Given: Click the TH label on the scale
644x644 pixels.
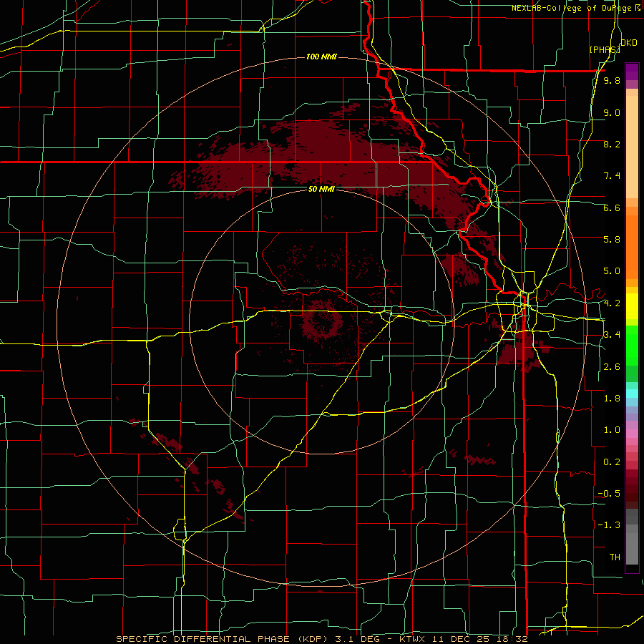Looking at the screenshot, I should point(615,557).
